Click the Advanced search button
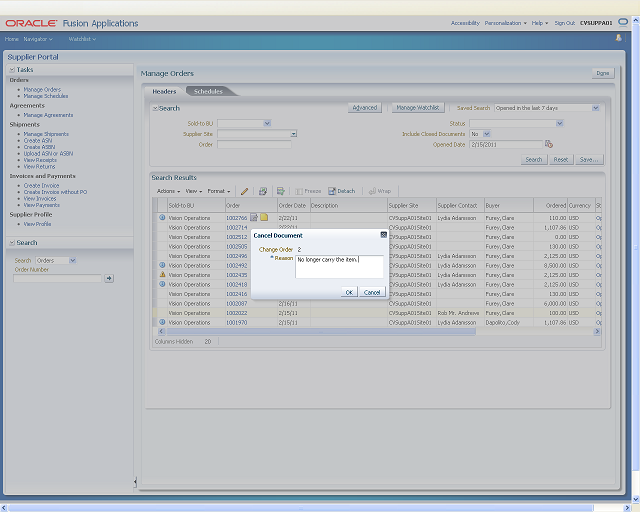This screenshot has height=512, width=640. click(x=365, y=108)
